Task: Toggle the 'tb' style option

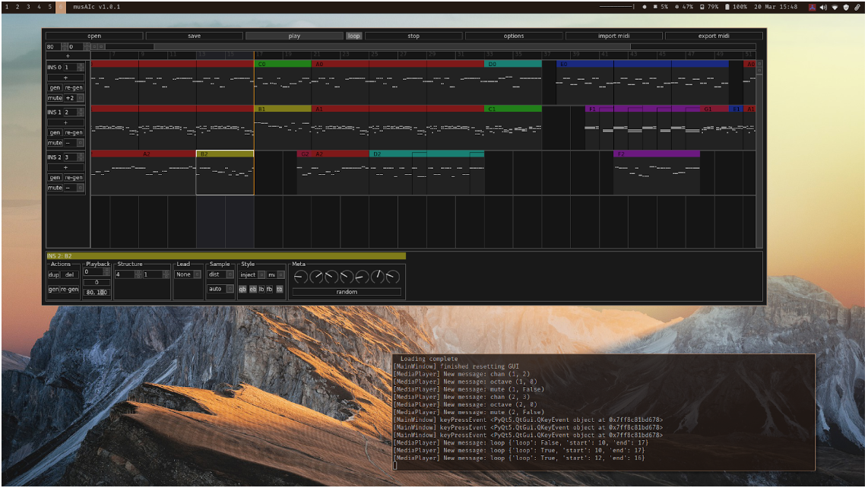Action: click(279, 289)
